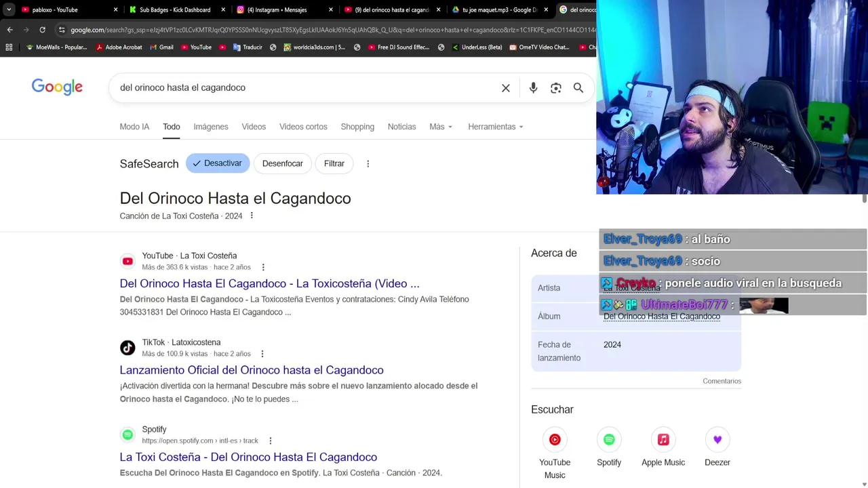The height and width of the screenshot is (488, 868).
Task: Click the release year value 2024
Action: [612, 345]
